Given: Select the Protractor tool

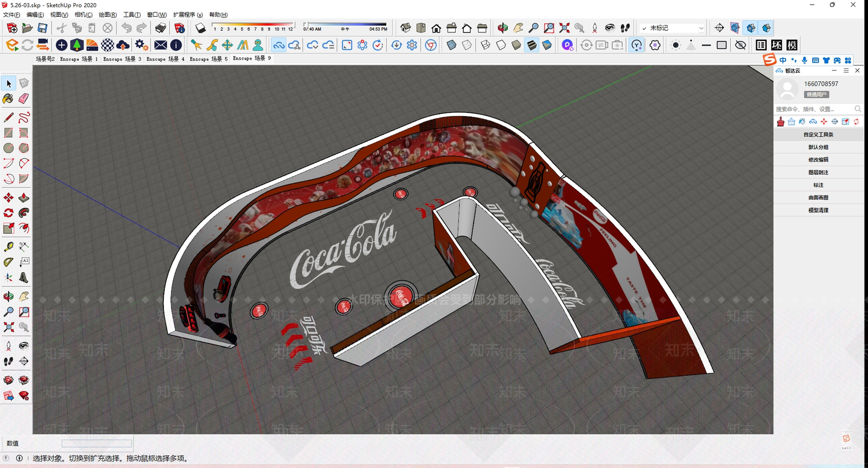Looking at the screenshot, I should tap(8, 262).
